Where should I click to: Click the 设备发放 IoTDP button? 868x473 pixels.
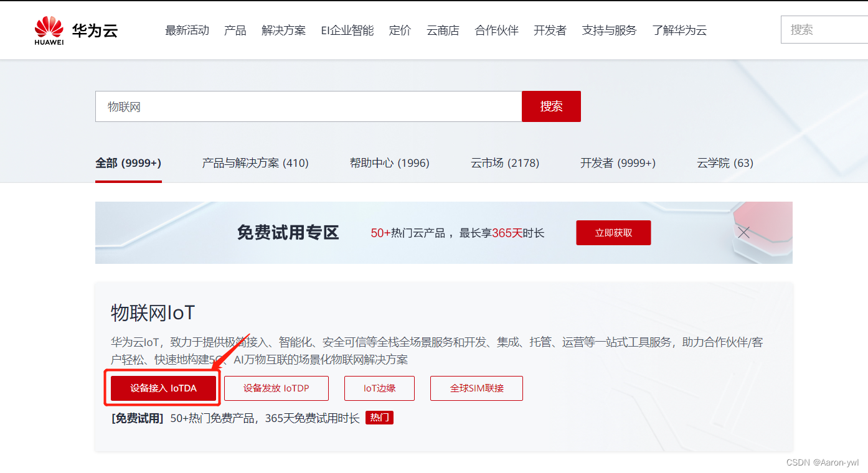coord(276,388)
